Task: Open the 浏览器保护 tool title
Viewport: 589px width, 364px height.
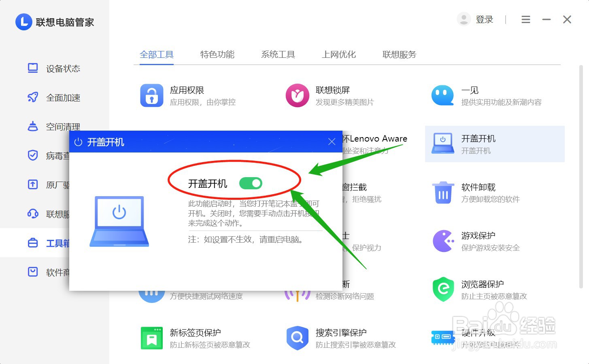Action: click(x=483, y=284)
